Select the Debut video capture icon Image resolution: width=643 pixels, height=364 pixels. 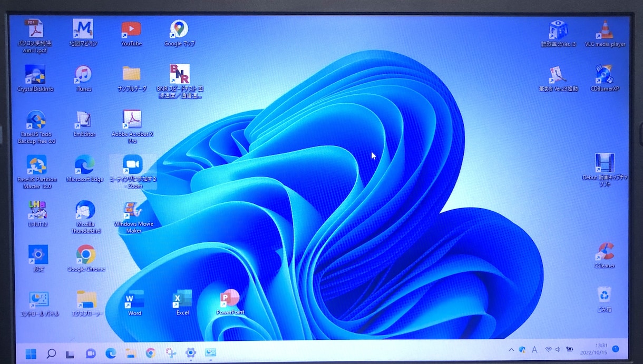(x=605, y=170)
